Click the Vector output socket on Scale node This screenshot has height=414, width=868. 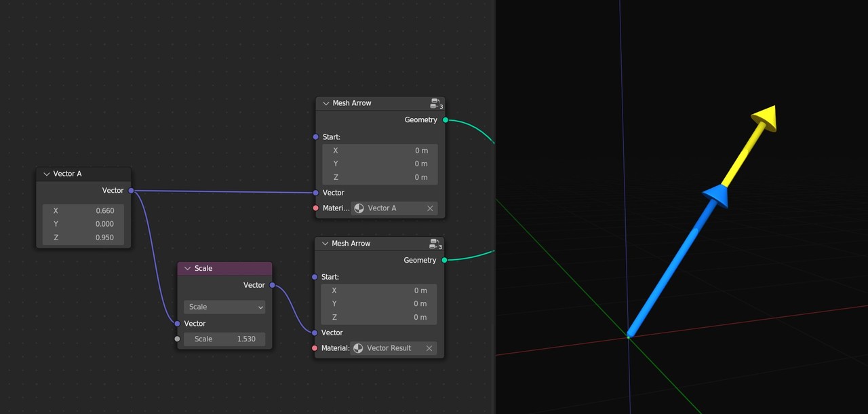(273, 285)
